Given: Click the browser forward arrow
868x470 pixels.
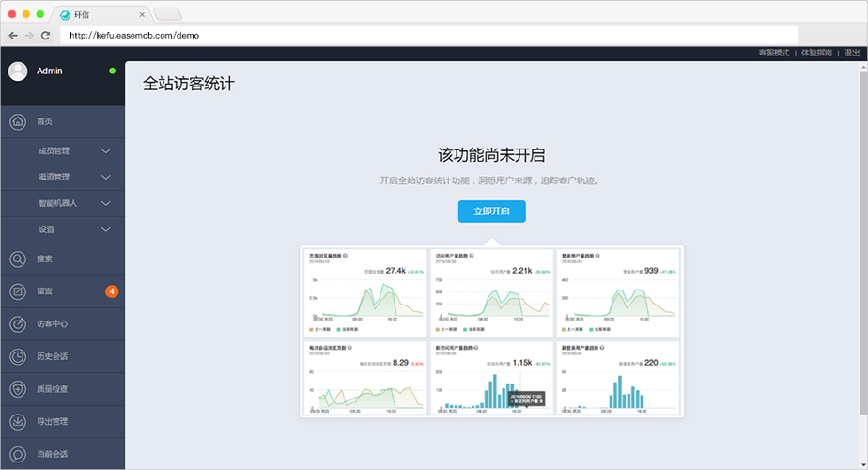Looking at the screenshot, I should click(x=29, y=36).
